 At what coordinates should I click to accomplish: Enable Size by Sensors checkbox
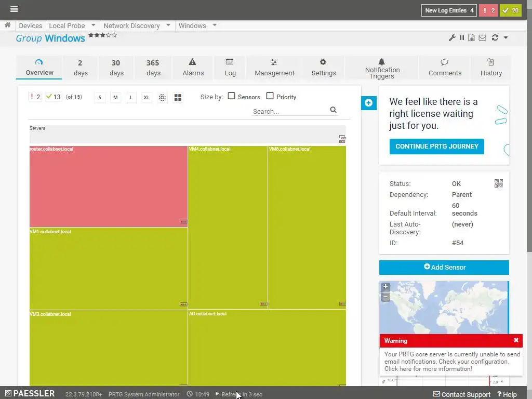coord(231,96)
